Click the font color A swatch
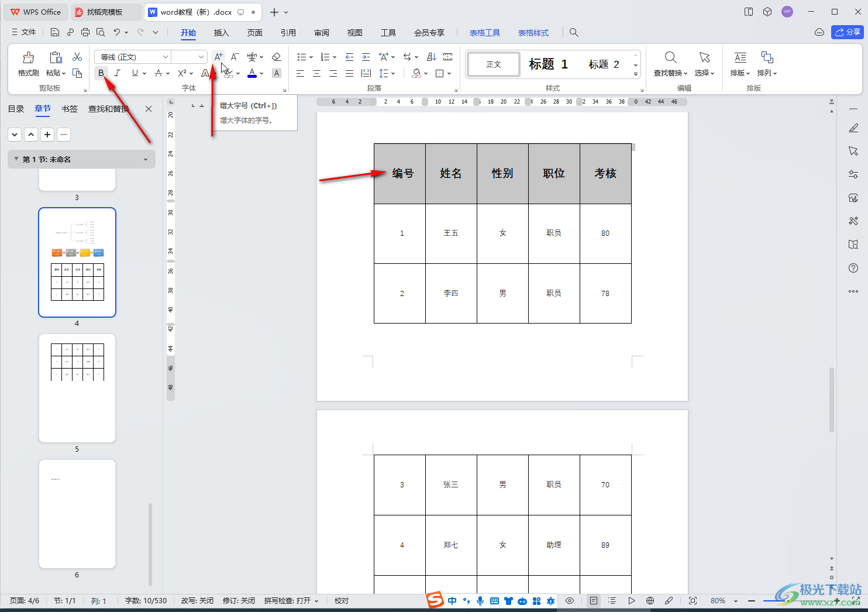Viewport: 868px width, 612px height. pos(252,73)
